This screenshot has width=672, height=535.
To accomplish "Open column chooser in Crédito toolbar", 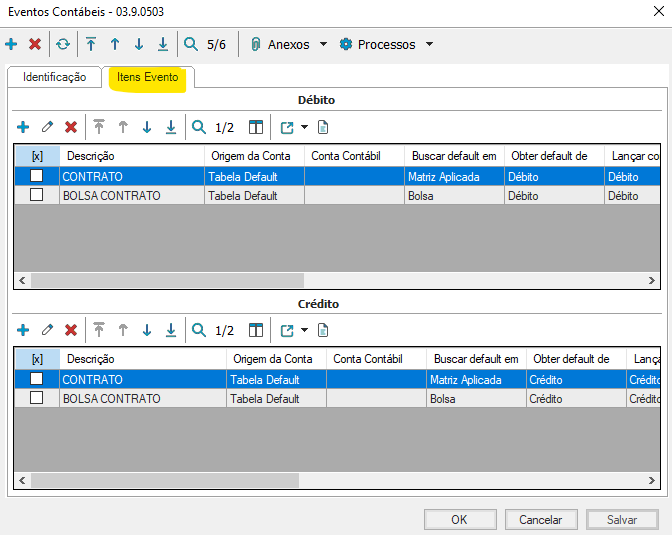I will pyautogui.click(x=256, y=330).
